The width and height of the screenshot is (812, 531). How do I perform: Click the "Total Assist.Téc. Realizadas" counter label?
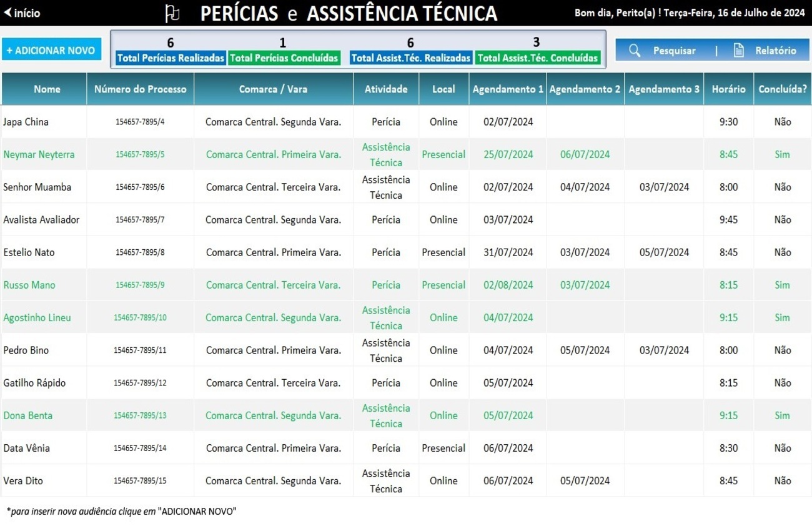[x=410, y=58]
